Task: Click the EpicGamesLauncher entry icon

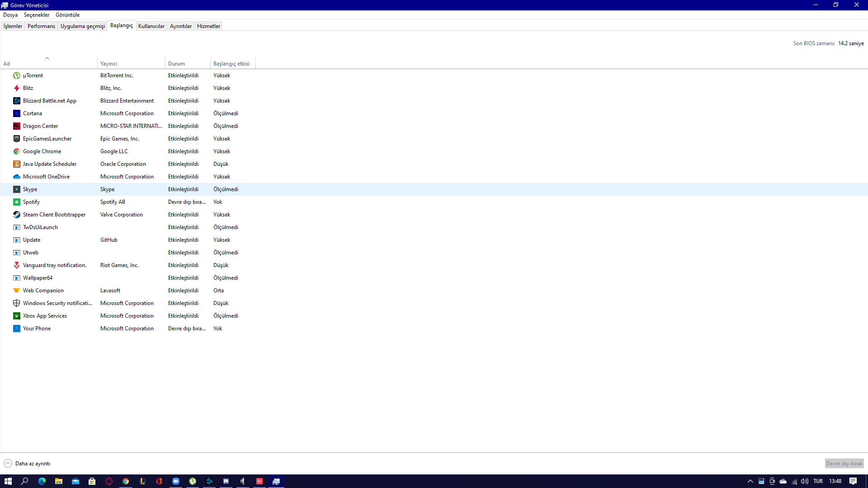Action: pos(17,139)
